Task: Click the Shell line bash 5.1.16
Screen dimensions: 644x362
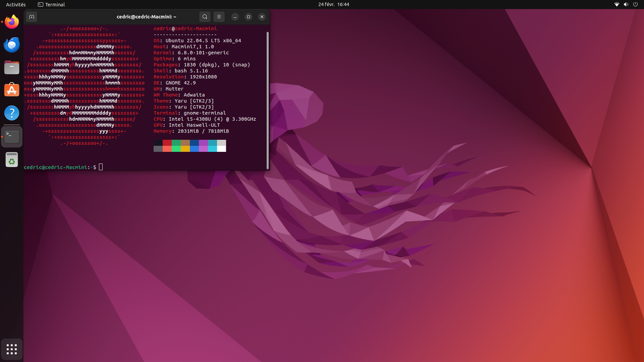Action: click(x=181, y=71)
